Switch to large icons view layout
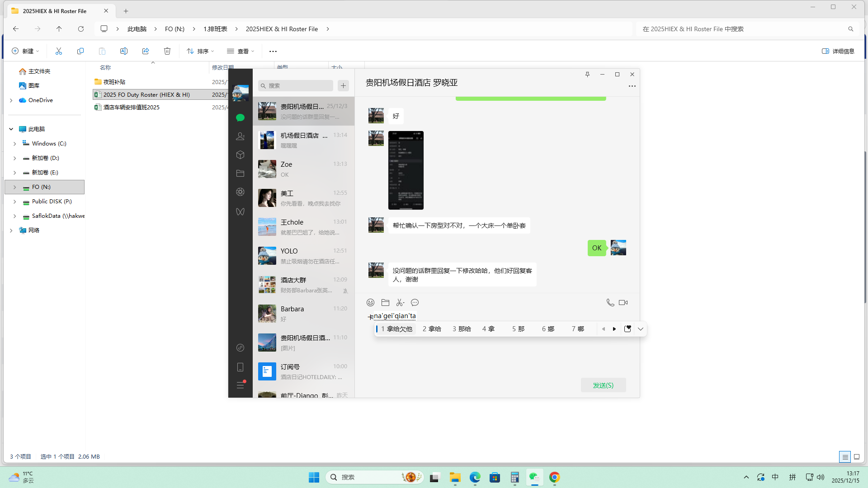 pyautogui.click(x=856, y=457)
